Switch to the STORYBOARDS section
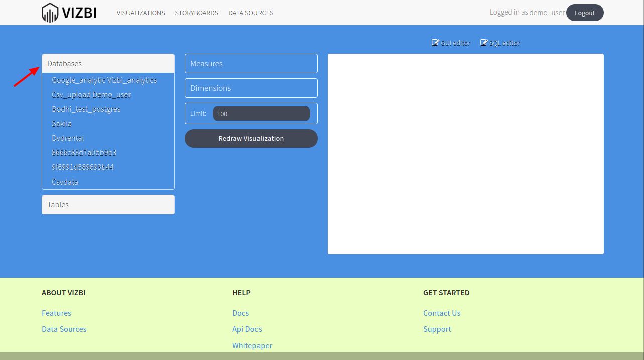This screenshot has width=644, height=360. (196, 13)
